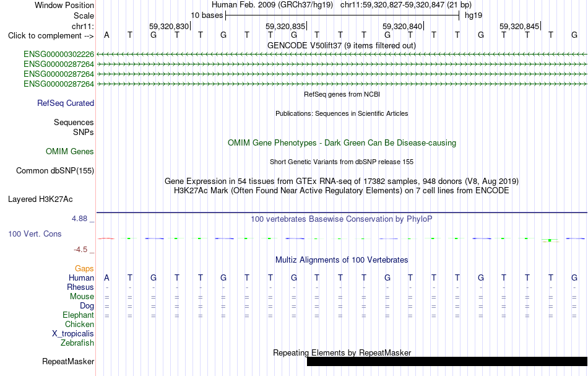Click the 'RefSeq genes from NCBI' title
Screen dimensions: 588x376
(x=342, y=94)
